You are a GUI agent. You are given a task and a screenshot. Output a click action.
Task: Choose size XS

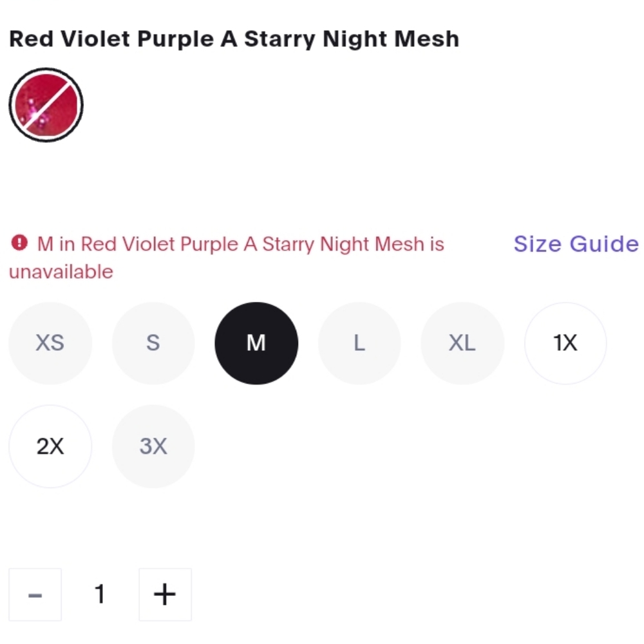(x=50, y=343)
